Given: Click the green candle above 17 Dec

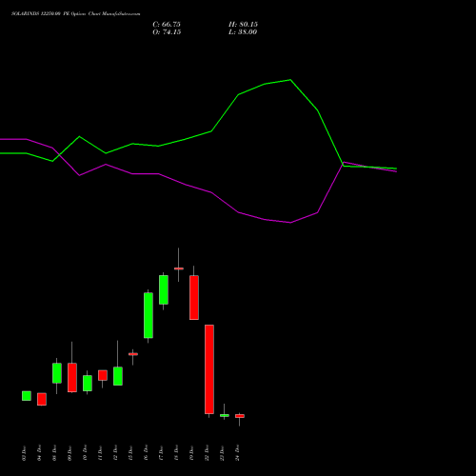Looking at the screenshot, I should (x=164, y=289).
